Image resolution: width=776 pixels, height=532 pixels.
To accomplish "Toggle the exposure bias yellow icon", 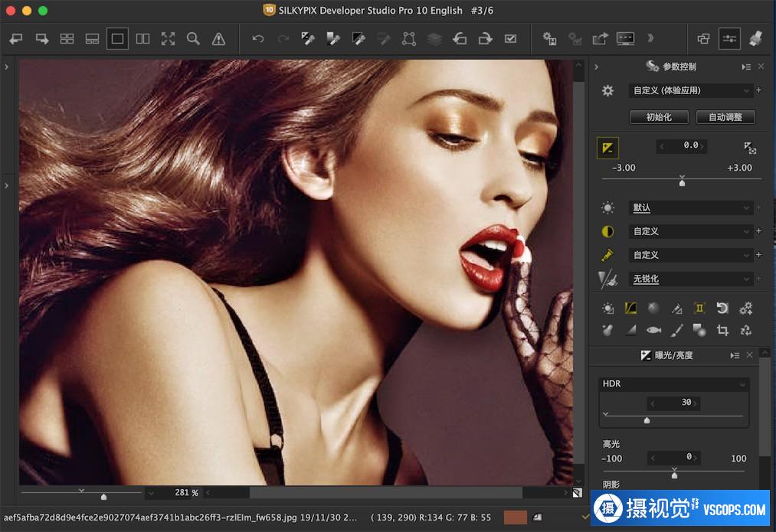I will tap(607, 148).
